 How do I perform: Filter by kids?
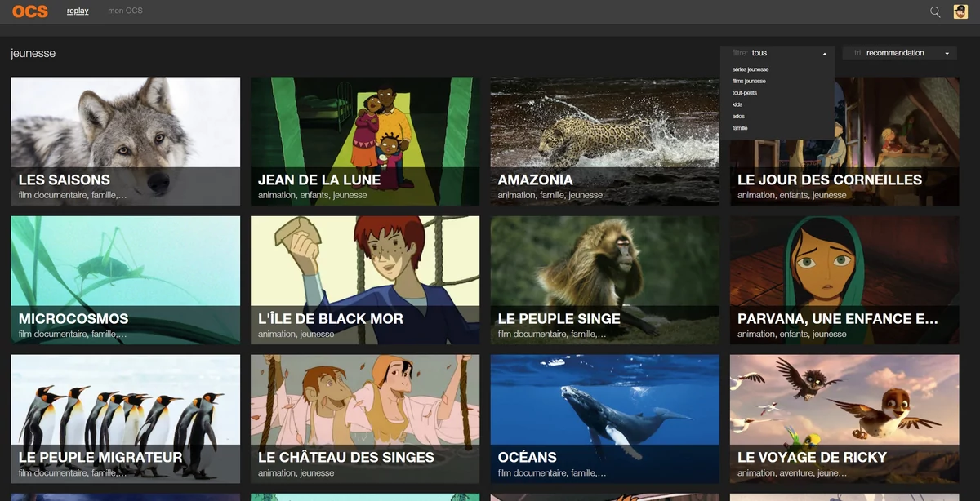(737, 104)
